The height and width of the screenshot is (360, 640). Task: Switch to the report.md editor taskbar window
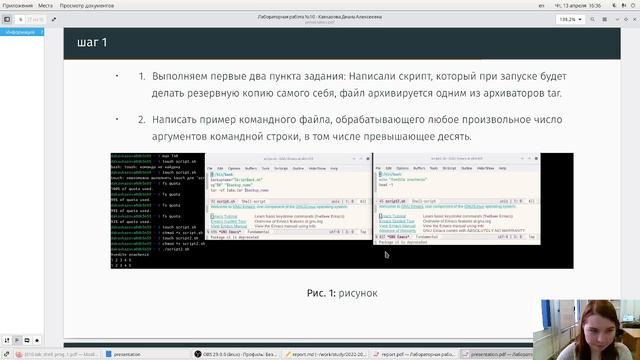[x=326, y=354]
